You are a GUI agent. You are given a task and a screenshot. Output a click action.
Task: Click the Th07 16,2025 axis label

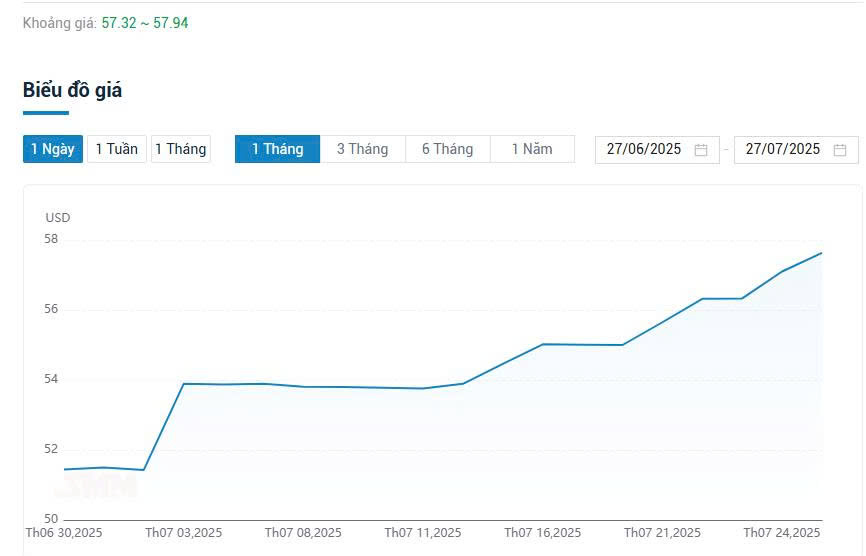542,533
